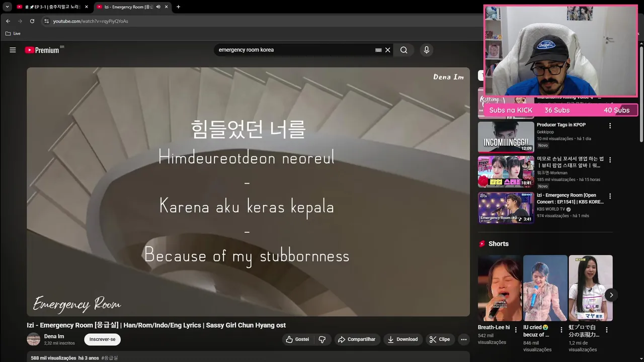Image resolution: width=644 pixels, height=362 pixels.
Task: Open izi Open Concert KBS thumbnail
Action: (506, 208)
